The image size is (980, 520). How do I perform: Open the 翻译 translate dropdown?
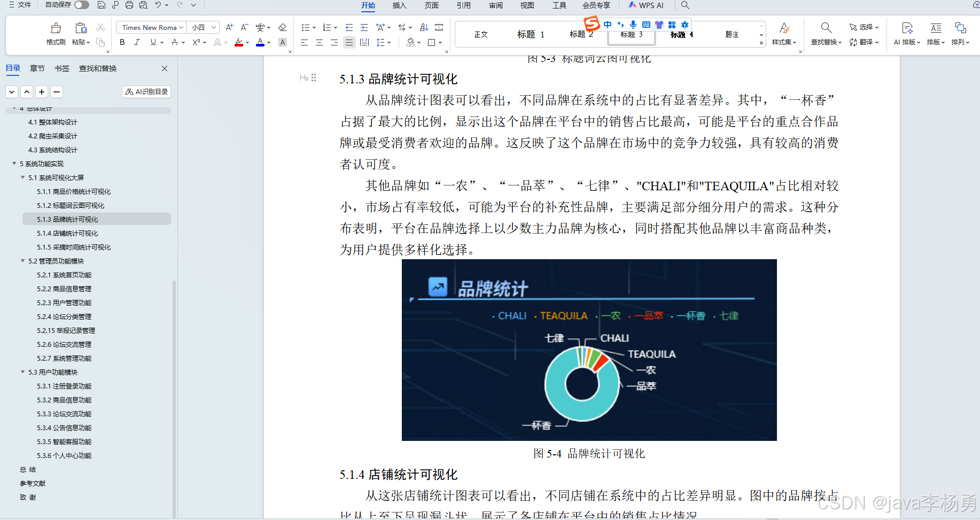pos(864,42)
